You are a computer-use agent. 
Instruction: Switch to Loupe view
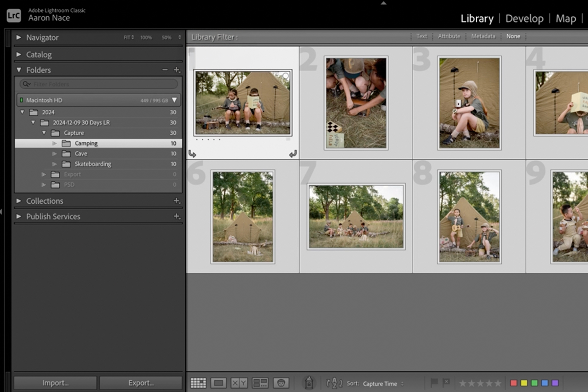(219, 383)
